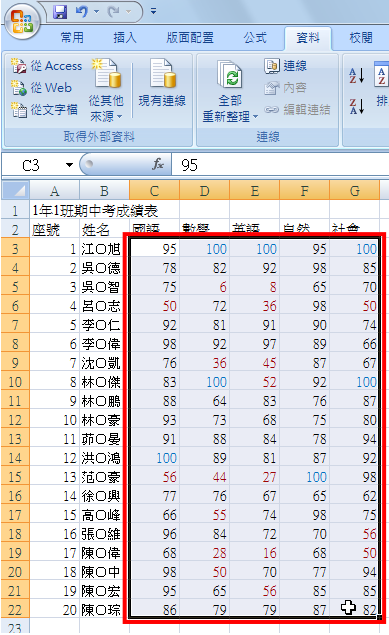Screen dimensions: 389x635
Task: Select column C header
Action: point(154,190)
